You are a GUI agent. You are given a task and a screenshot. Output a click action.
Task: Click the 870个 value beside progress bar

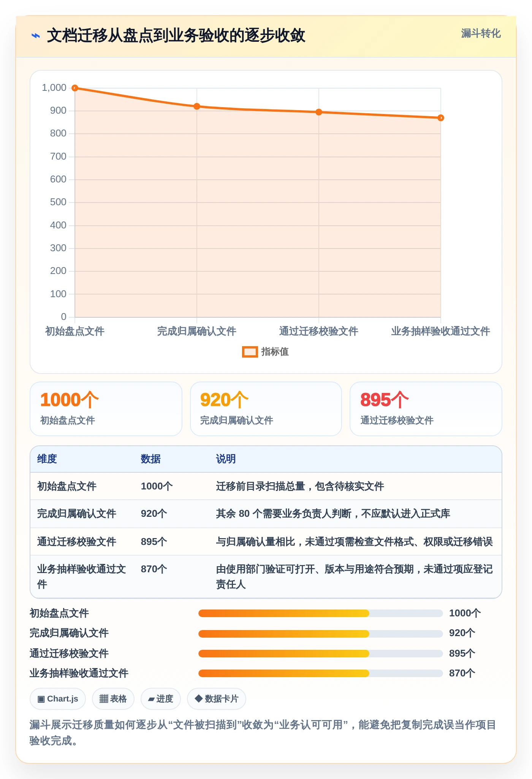[x=462, y=673]
